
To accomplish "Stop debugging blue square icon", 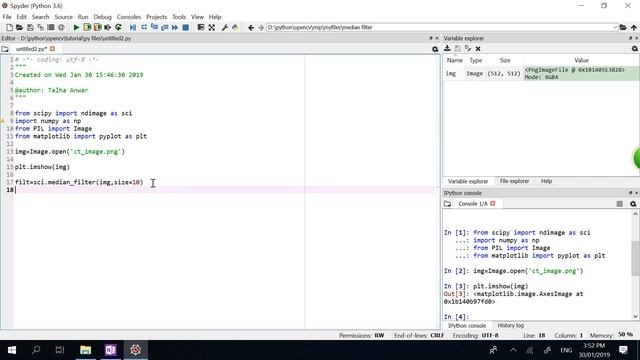I will [185, 27].
